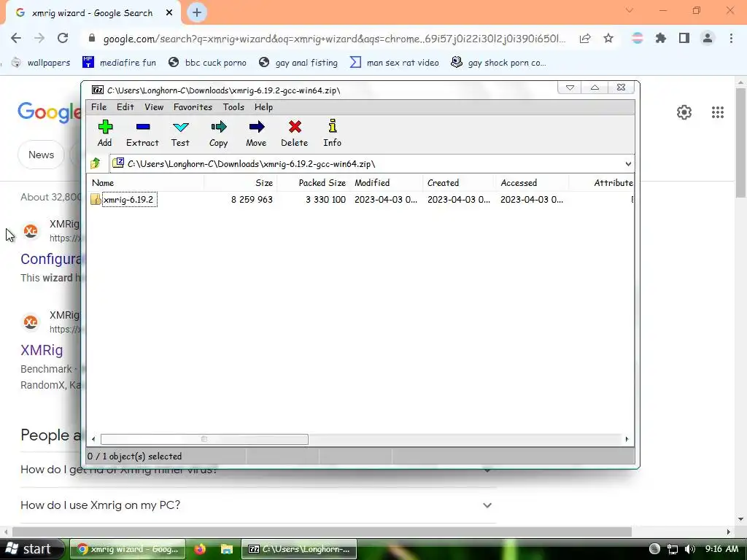Reload the Google Search page
Screen dimensions: 747x560
pyautogui.click(x=63, y=39)
